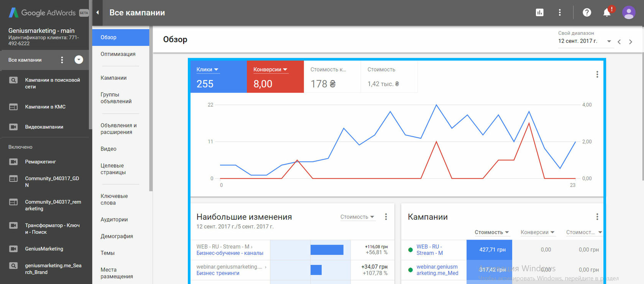Open the notifications bell
644x284 pixels.
607,12
